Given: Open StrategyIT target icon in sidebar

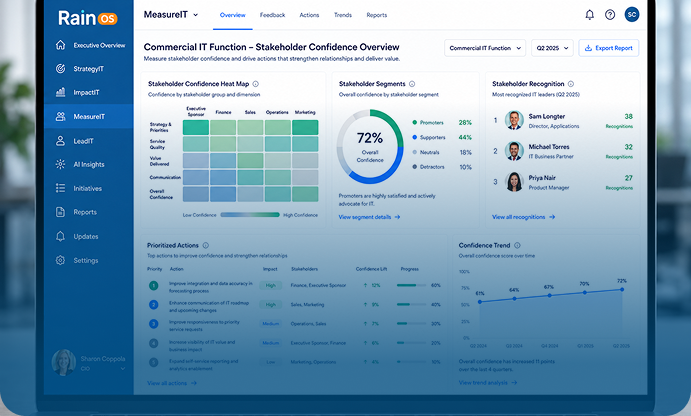Looking at the screenshot, I should (60, 68).
